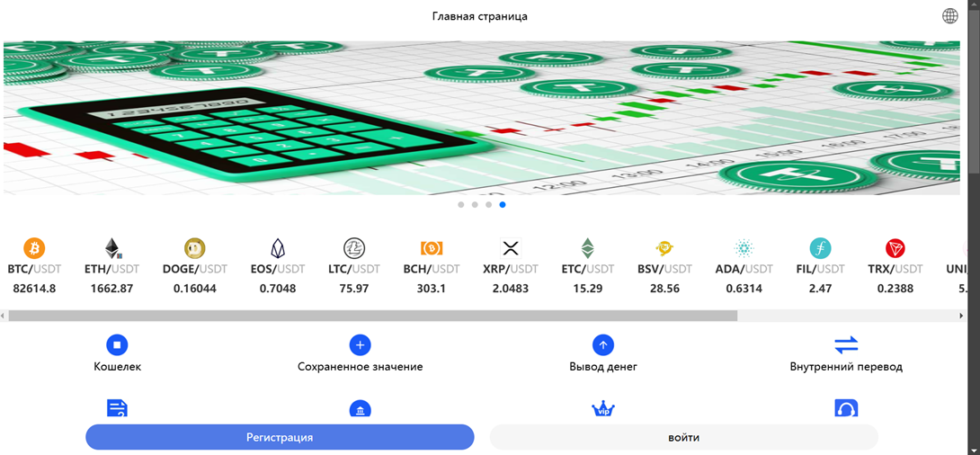Select the active fourth banner dot
Viewport: 980px width, 455px height.
503,204
